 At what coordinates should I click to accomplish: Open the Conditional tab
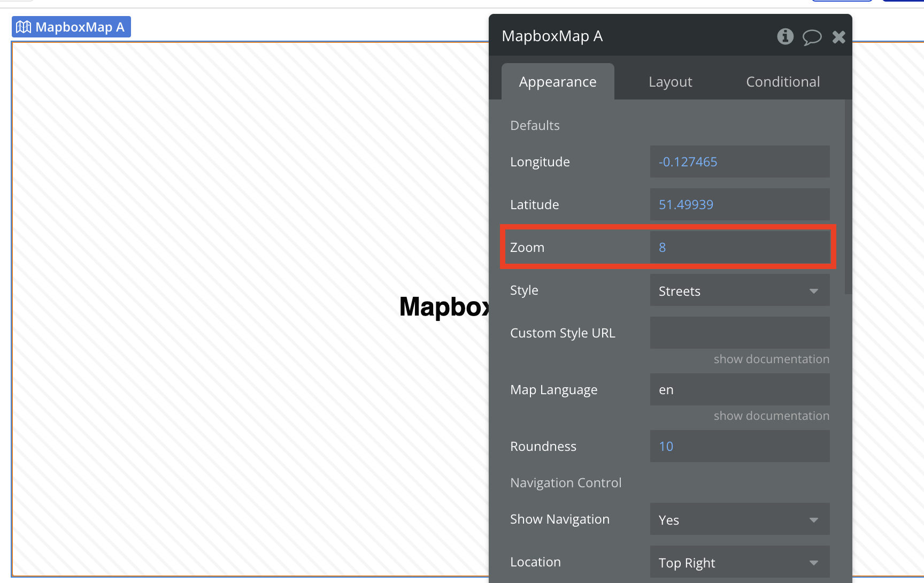point(782,82)
